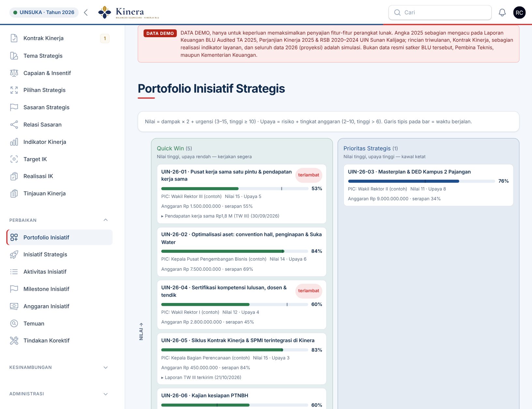The width and height of the screenshot is (532, 409).
Task: Expand the KESINAMBUNGAN section
Action: pyautogui.click(x=106, y=367)
